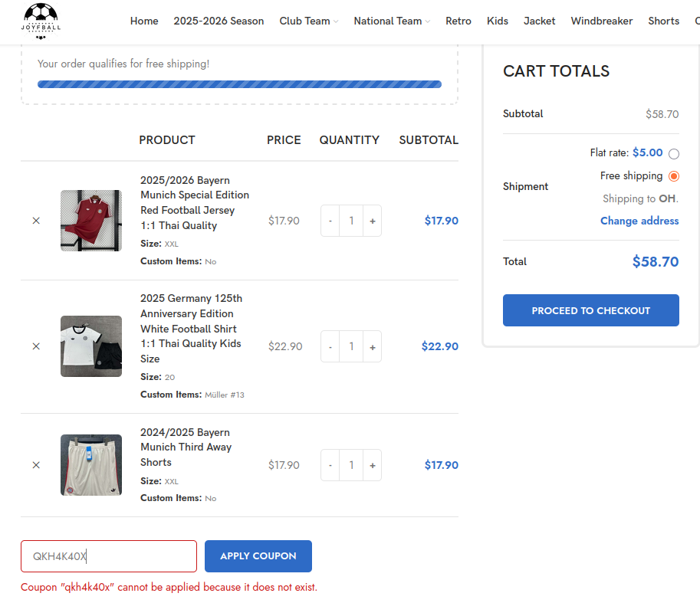Click 'Your order qualifies for free shipping!' text
The width and height of the screenshot is (700, 603).
coord(123,64)
